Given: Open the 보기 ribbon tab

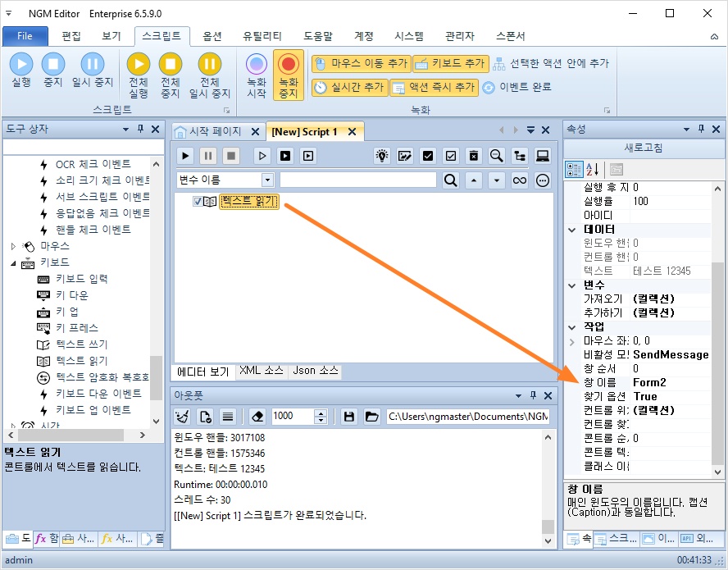Looking at the screenshot, I should click(x=111, y=36).
